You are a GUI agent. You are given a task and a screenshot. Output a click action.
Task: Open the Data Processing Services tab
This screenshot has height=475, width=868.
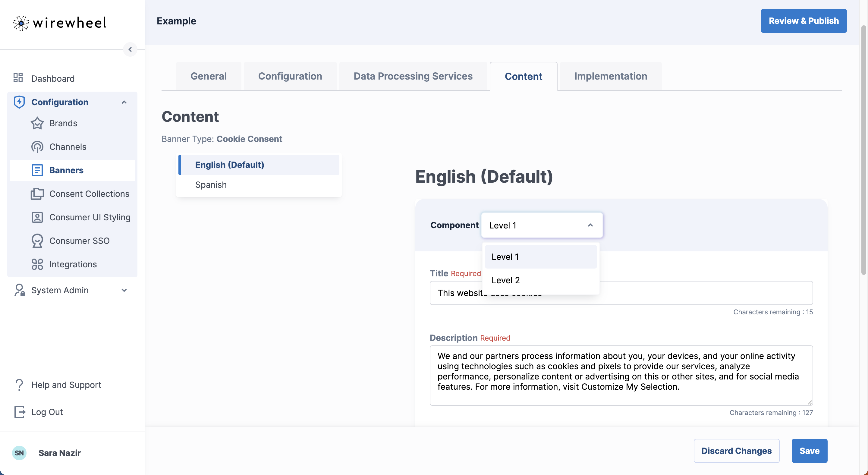tap(413, 76)
